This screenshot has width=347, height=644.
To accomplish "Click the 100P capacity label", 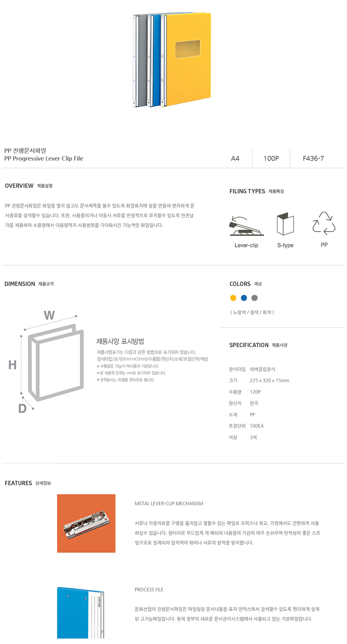I will pyautogui.click(x=271, y=158).
